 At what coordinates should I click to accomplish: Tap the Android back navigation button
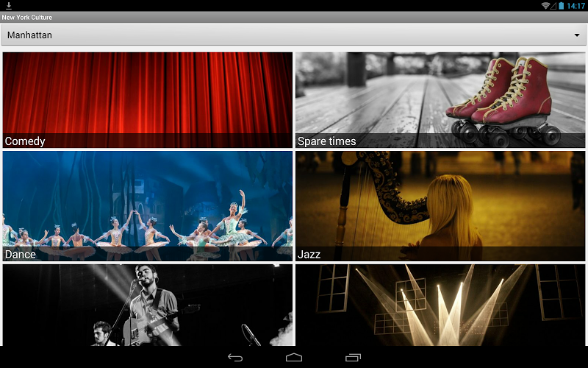click(235, 358)
